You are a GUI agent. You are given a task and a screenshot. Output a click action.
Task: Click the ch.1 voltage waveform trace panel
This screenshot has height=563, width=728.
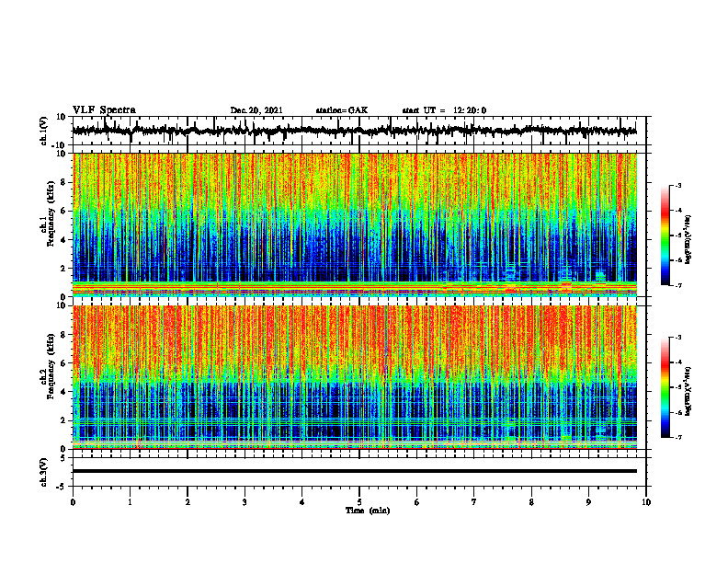point(358,131)
